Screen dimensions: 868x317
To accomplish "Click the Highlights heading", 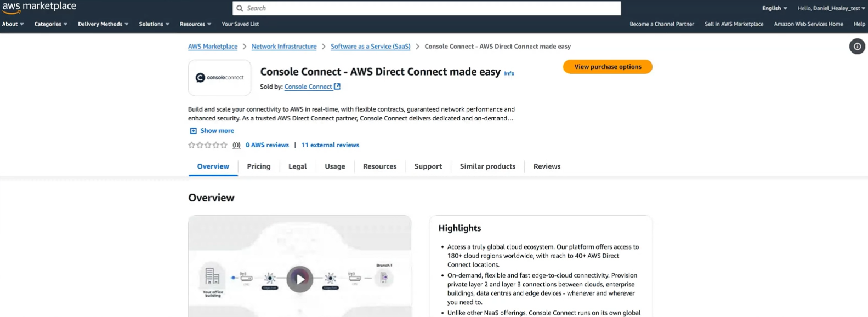I will pos(459,228).
